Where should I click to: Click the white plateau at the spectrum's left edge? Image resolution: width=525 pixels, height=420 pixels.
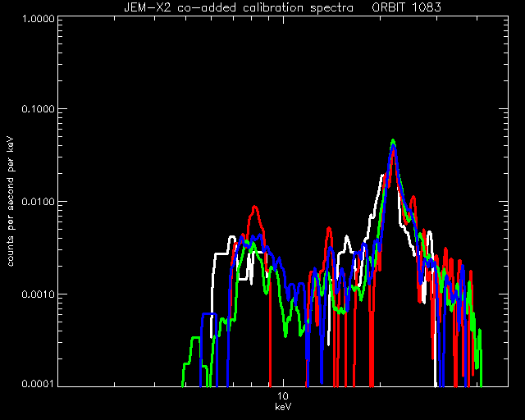coord(221,253)
